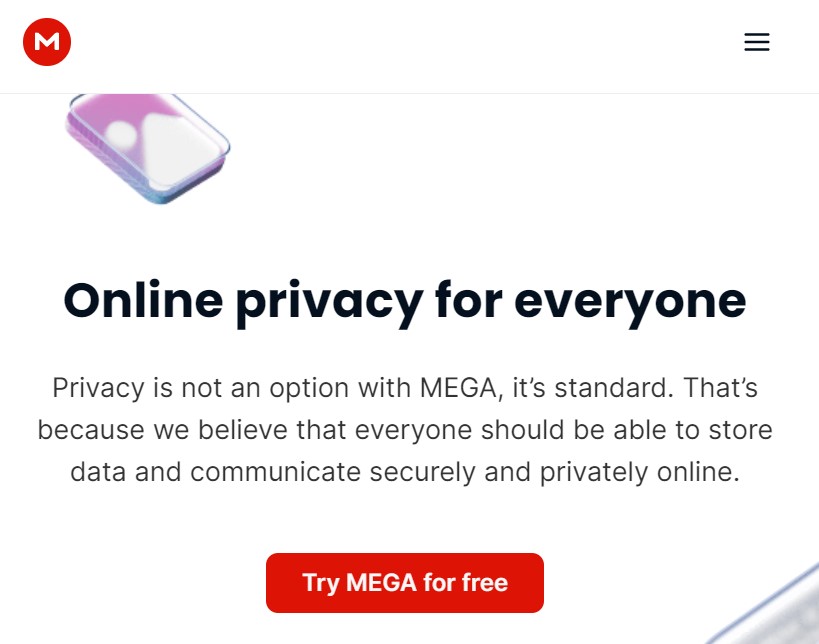This screenshot has height=644, width=819.
Task: Click the text "because we believe"
Action: 162,430
